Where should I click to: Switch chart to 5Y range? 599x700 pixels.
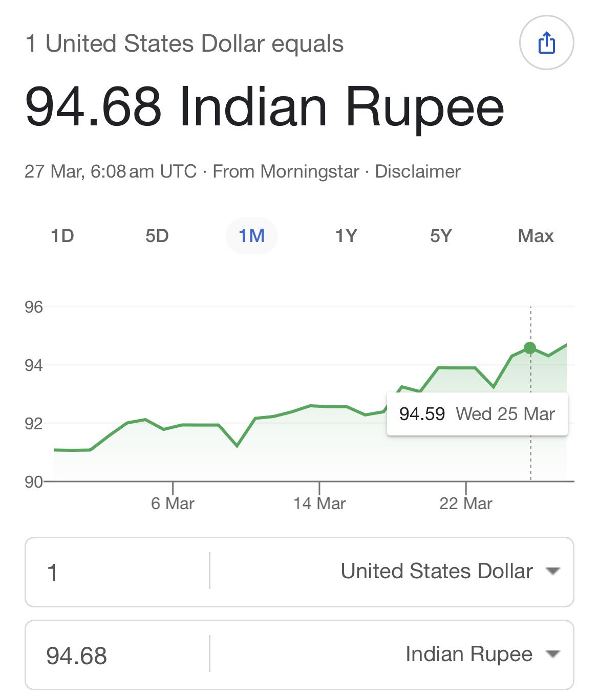441,236
